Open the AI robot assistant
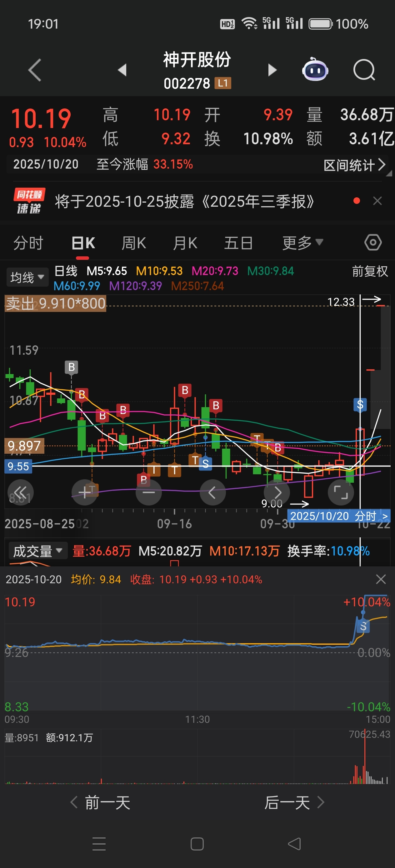The width and height of the screenshot is (395, 868). coord(315,69)
